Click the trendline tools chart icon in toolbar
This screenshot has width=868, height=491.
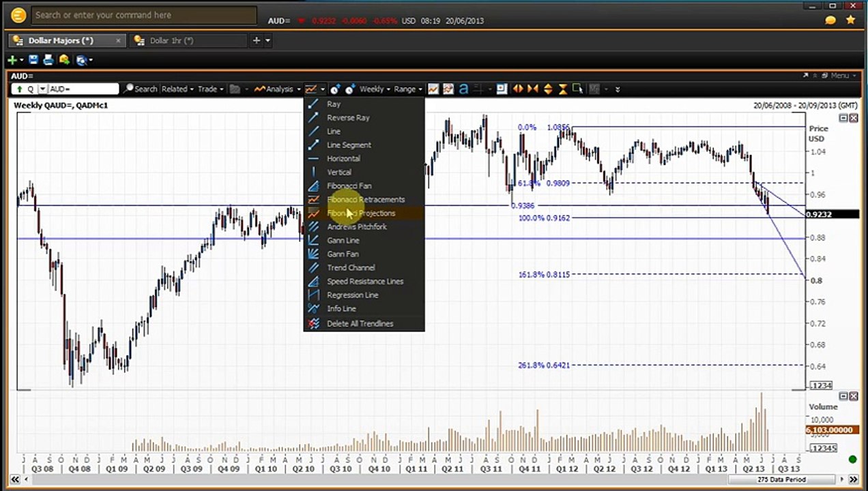tap(311, 89)
